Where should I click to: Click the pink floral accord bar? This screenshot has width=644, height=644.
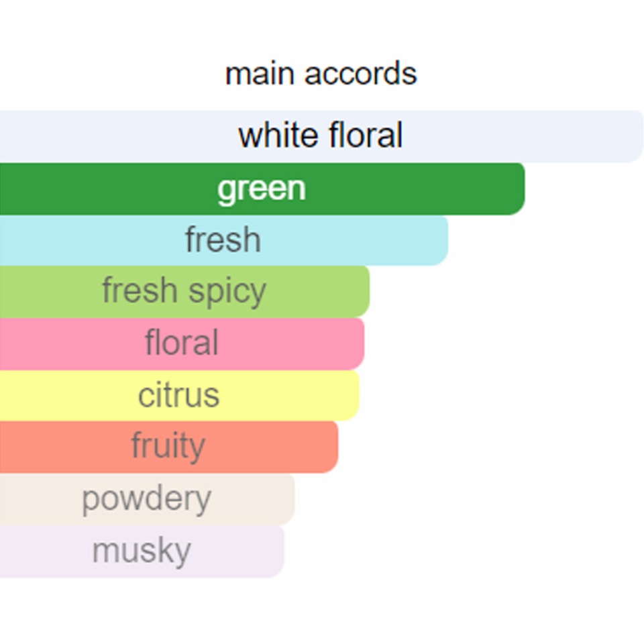pyautogui.click(x=182, y=343)
